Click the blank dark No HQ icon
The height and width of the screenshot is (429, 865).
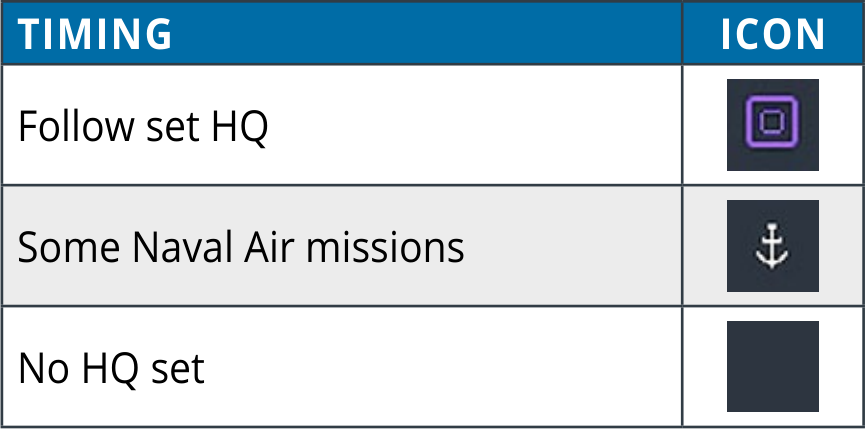772,366
